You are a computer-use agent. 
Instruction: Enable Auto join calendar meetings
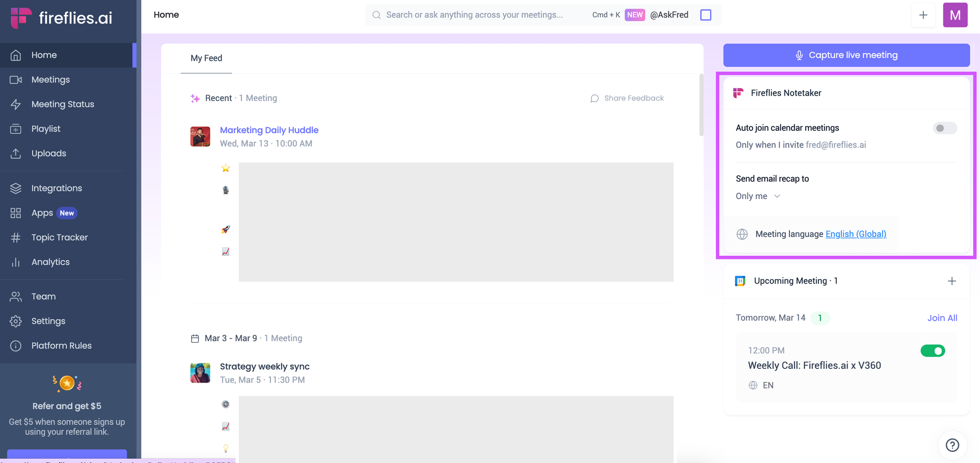(x=945, y=128)
